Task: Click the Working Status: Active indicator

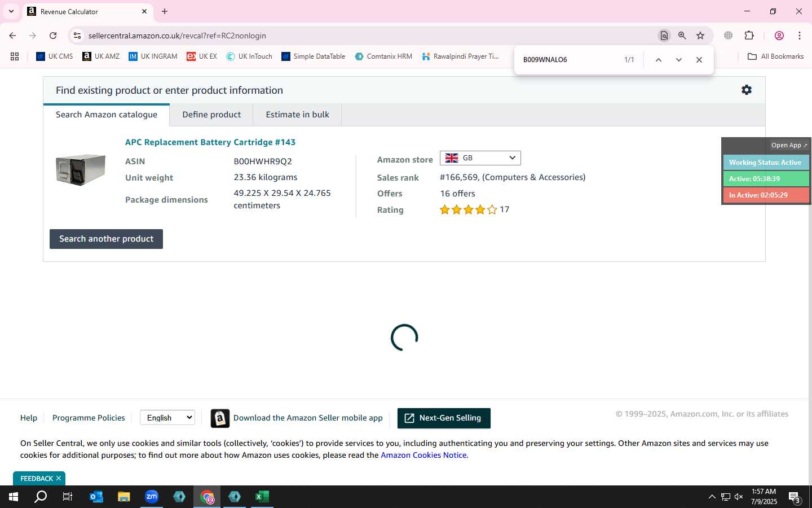Action: click(765, 163)
